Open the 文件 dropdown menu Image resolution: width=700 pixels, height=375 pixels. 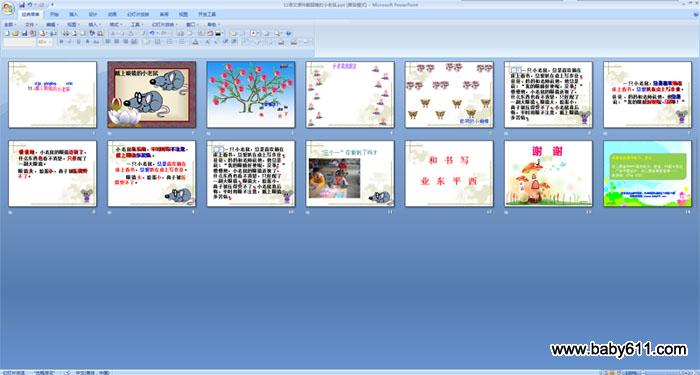point(31,25)
